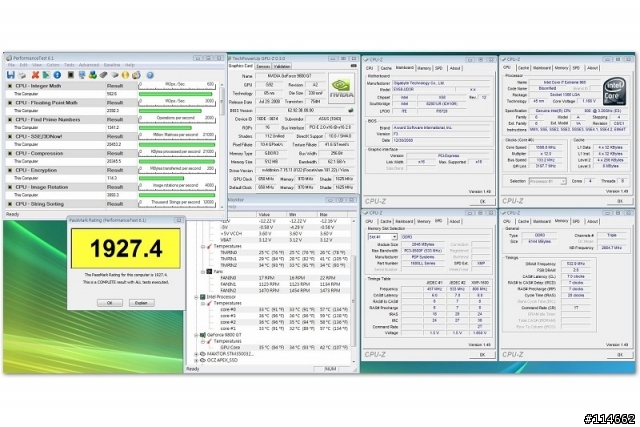Click the GeForce 9800 GT card icon
Viewport: 640px width, 427px height.
(x=202, y=335)
